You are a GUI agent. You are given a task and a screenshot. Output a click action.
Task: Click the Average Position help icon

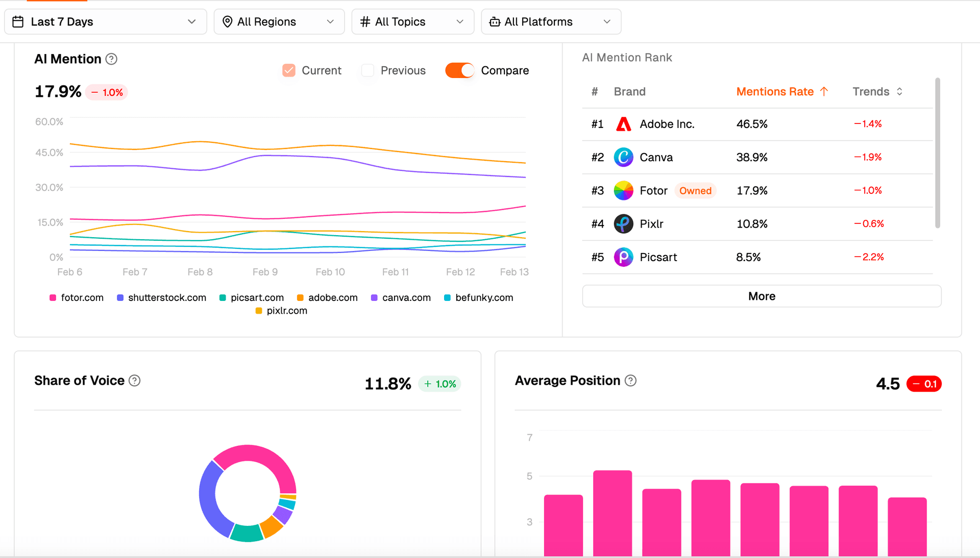click(630, 381)
